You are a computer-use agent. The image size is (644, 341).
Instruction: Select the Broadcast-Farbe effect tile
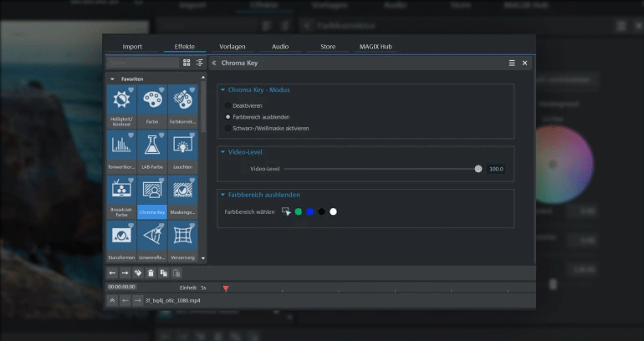coord(122,191)
